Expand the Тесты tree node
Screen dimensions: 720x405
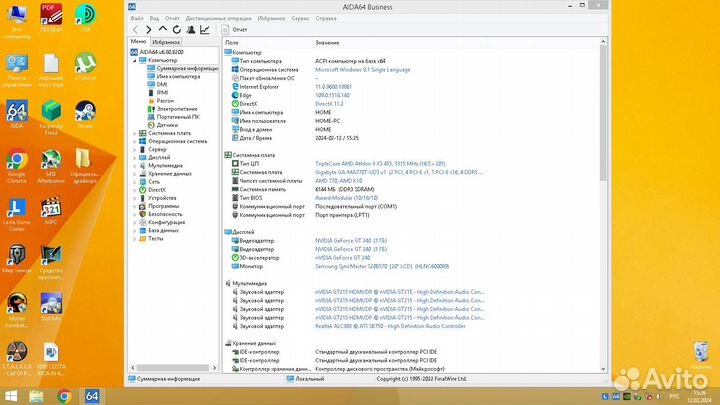135,239
